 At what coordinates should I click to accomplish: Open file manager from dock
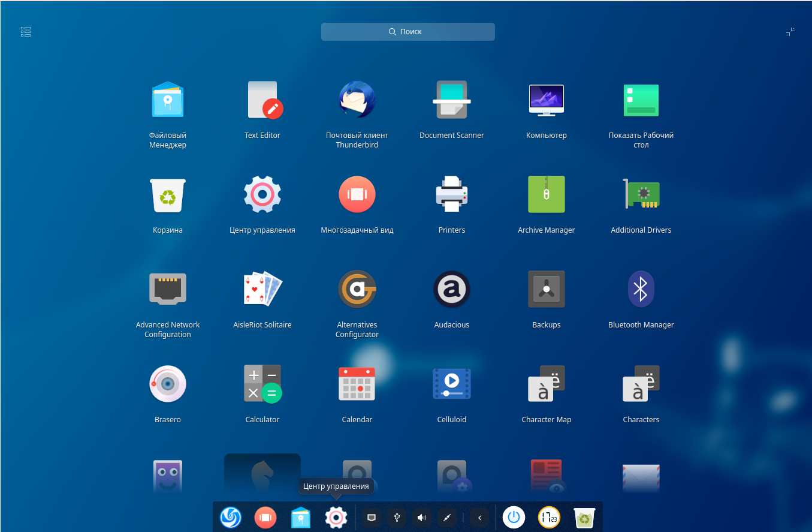301,517
